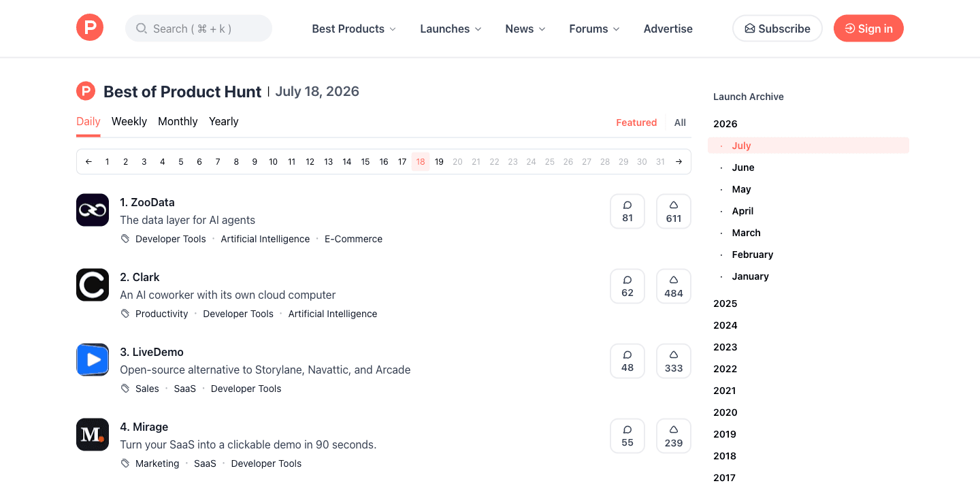The width and height of the screenshot is (980, 490).
Task: Open Mirage comments showing 55
Action: click(627, 436)
